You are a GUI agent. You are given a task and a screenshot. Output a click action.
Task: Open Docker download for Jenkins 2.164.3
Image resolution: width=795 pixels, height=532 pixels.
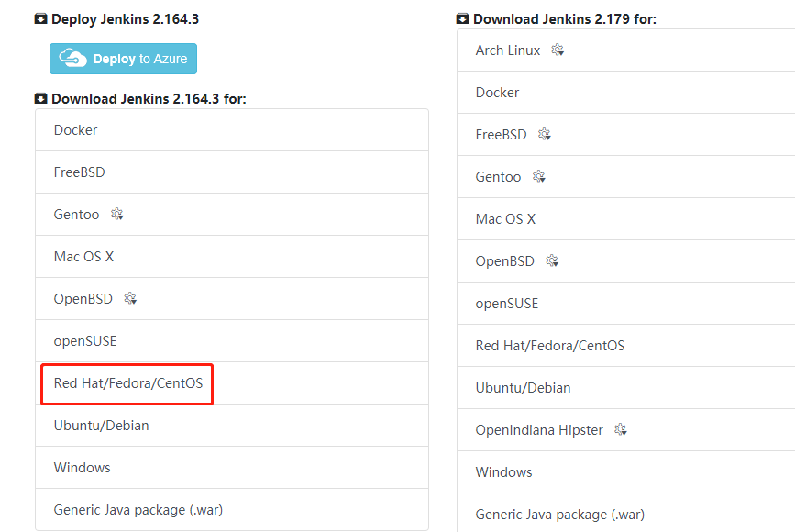coord(232,130)
